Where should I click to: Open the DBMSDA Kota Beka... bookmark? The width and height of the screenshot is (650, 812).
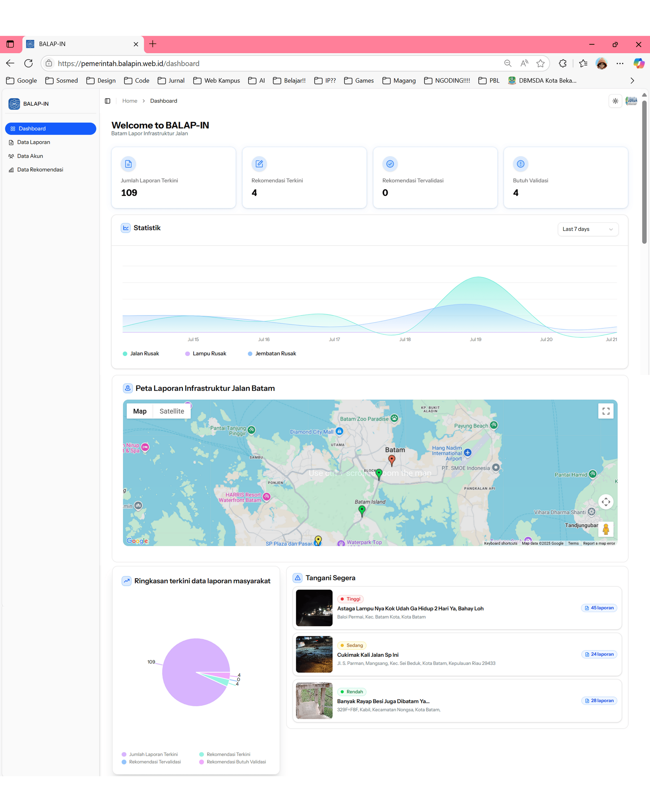pyautogui.click(x=542, y=81)
